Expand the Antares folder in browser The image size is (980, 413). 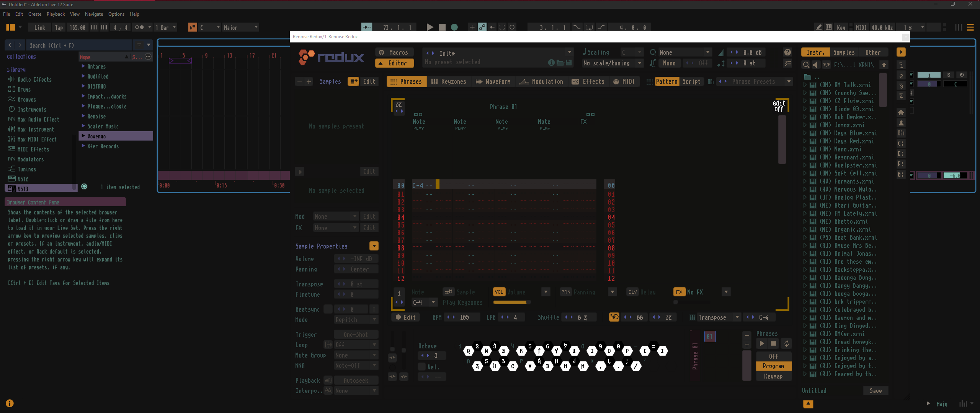click(83, 67)
